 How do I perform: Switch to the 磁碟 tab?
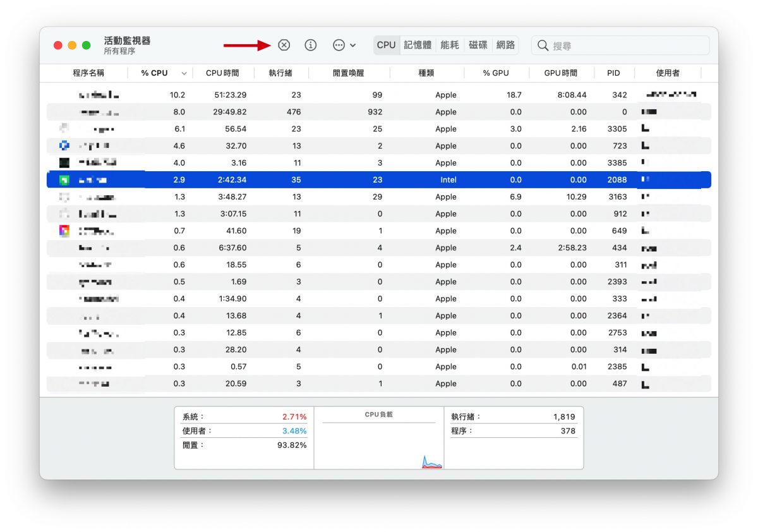pos(478,45)
